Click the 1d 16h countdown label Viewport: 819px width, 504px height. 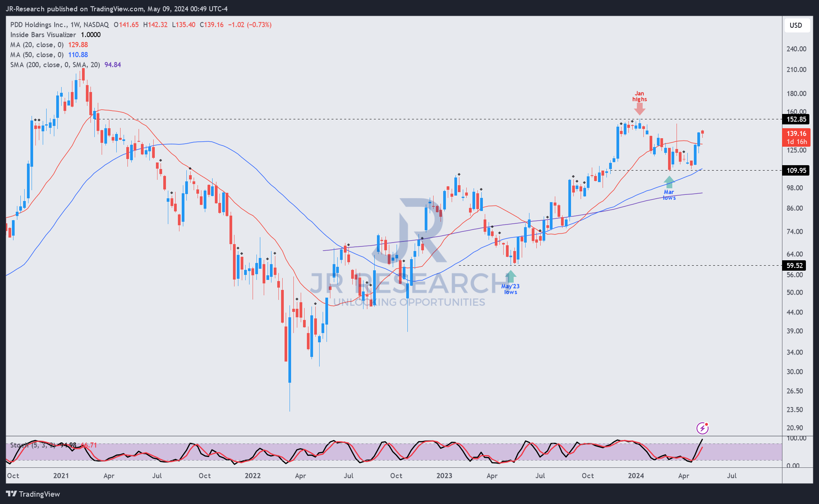pyautogui.click(x=796, y=142)
